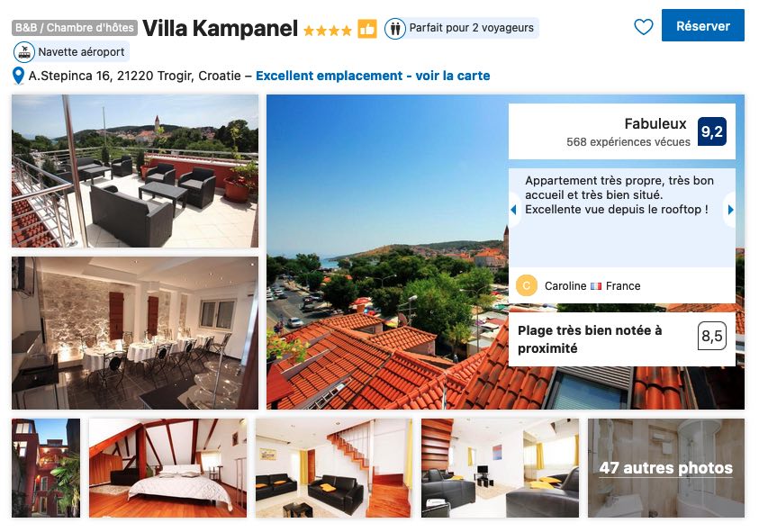
Task: Open the red building exterior thumbnail
Action: 46,468
